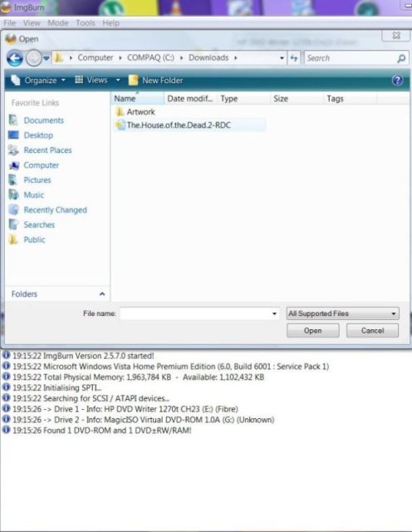The width and height of the screenshot is (412, 532).
Task: Open Searches favorite link
Action: tap(32, 224)
